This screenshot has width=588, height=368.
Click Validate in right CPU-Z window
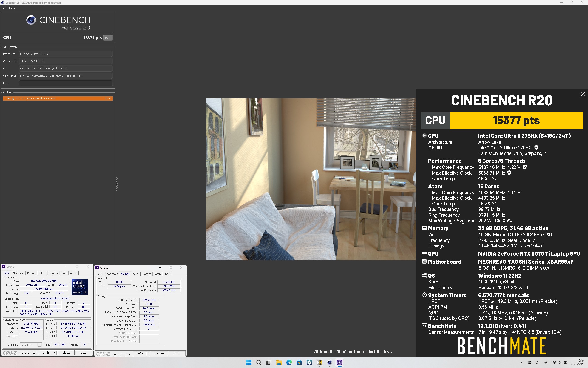[159, 354]
